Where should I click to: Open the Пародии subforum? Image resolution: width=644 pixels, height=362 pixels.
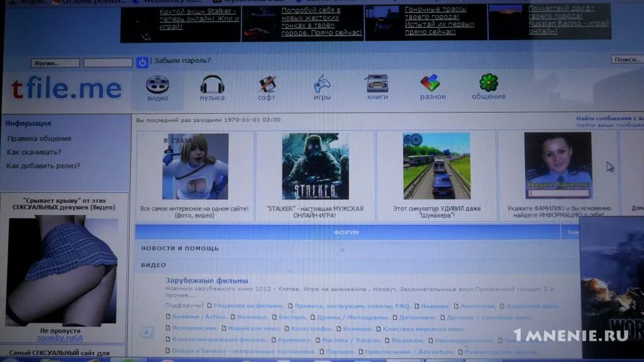[x=341, y=351]
